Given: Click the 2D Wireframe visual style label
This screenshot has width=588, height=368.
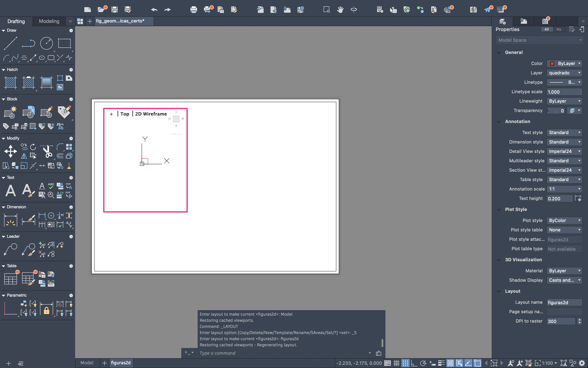Looking at the screenshot, I should click(x=151, y=114).
